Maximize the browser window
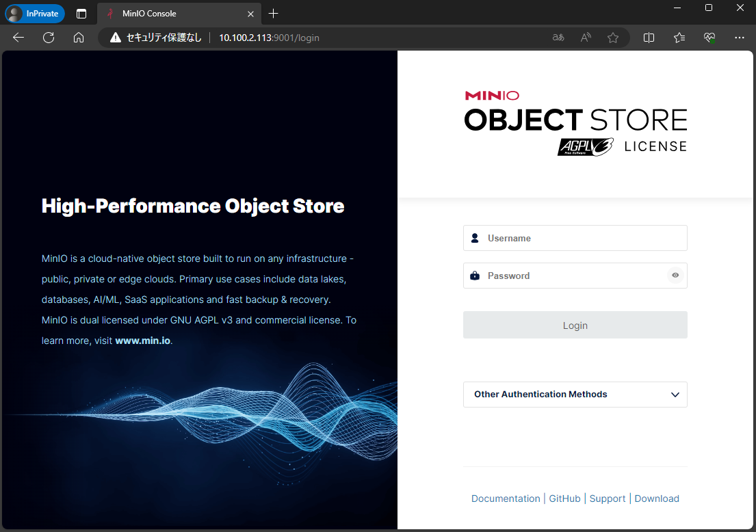This screenshot has height=532, width=756. 709,8
